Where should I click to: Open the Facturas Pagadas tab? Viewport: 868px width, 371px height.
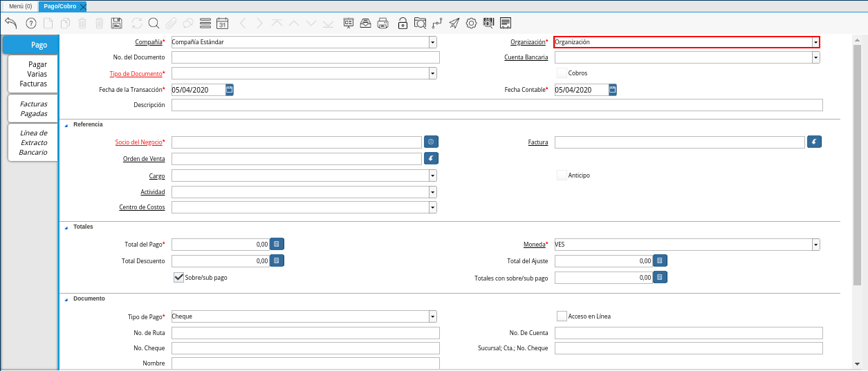pyautogui.click(x=33, y=108)
